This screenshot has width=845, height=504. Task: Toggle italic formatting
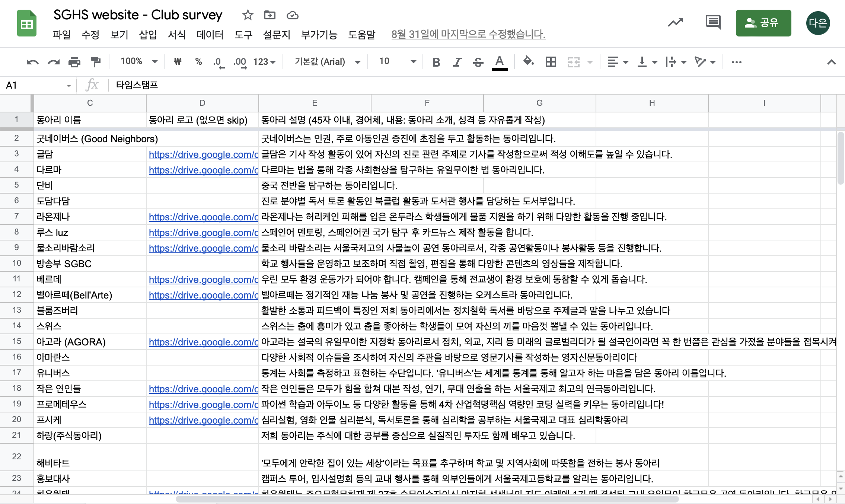457,62
